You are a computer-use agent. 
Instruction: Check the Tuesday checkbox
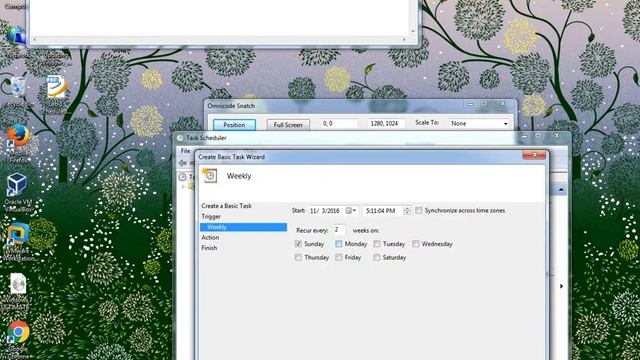376,244
